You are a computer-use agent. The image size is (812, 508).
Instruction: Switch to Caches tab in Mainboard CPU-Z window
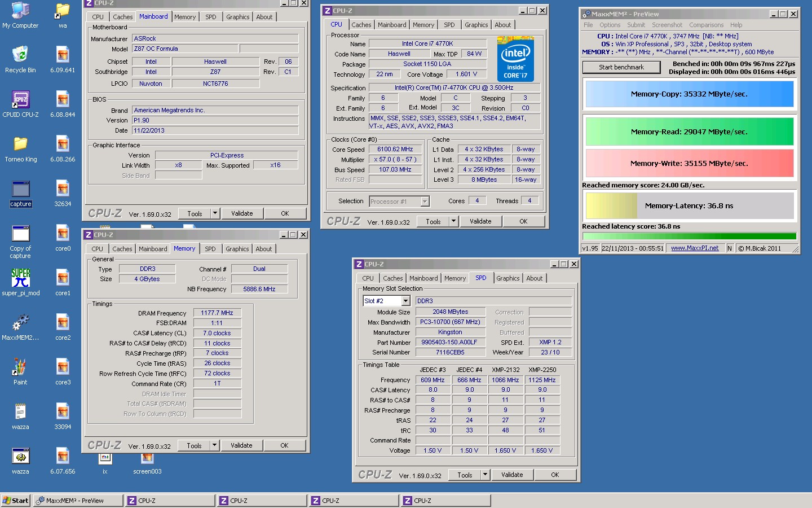click(122, 17)
